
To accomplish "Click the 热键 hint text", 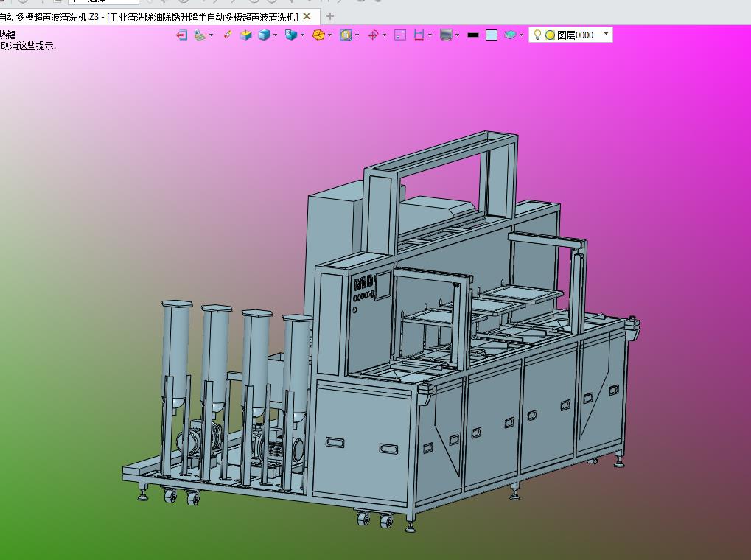I will [x=7, y=35].
